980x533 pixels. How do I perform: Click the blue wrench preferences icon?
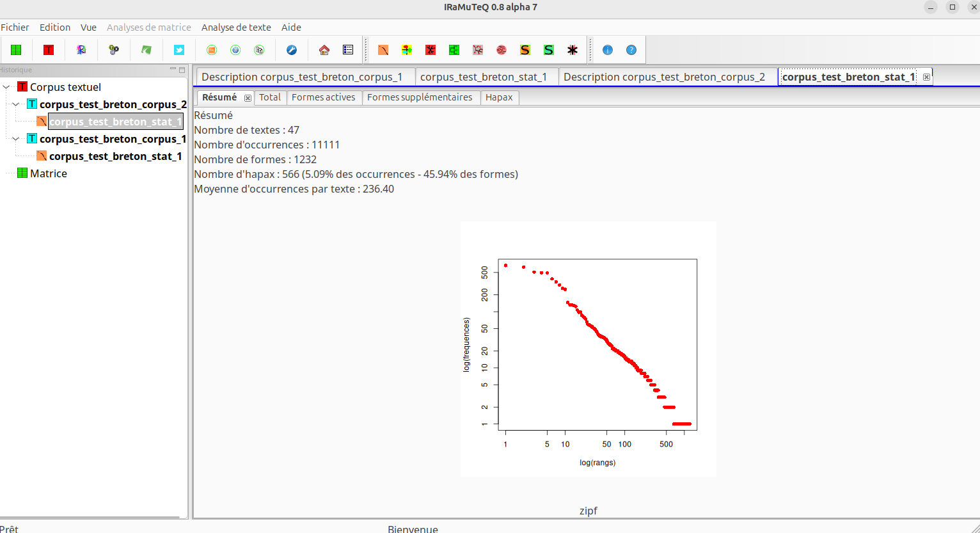point(292,50)
